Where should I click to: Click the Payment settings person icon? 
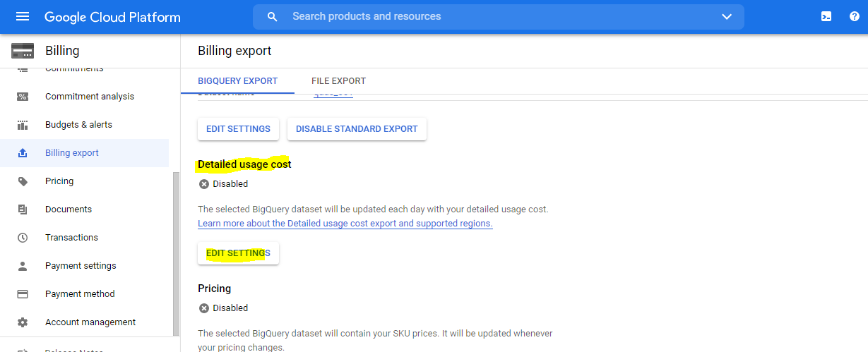tap(23, 266)
